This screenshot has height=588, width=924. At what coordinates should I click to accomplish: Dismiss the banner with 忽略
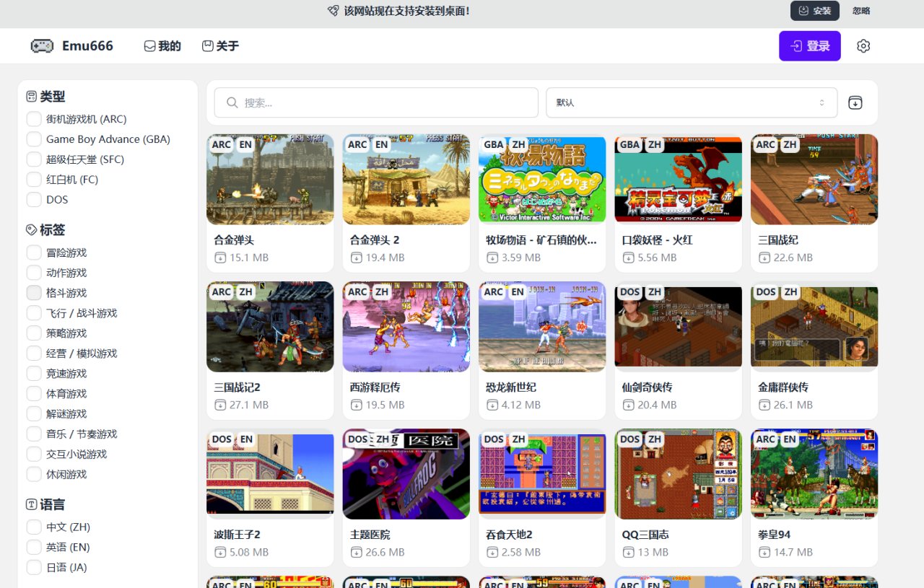click(x=861, y=11)
